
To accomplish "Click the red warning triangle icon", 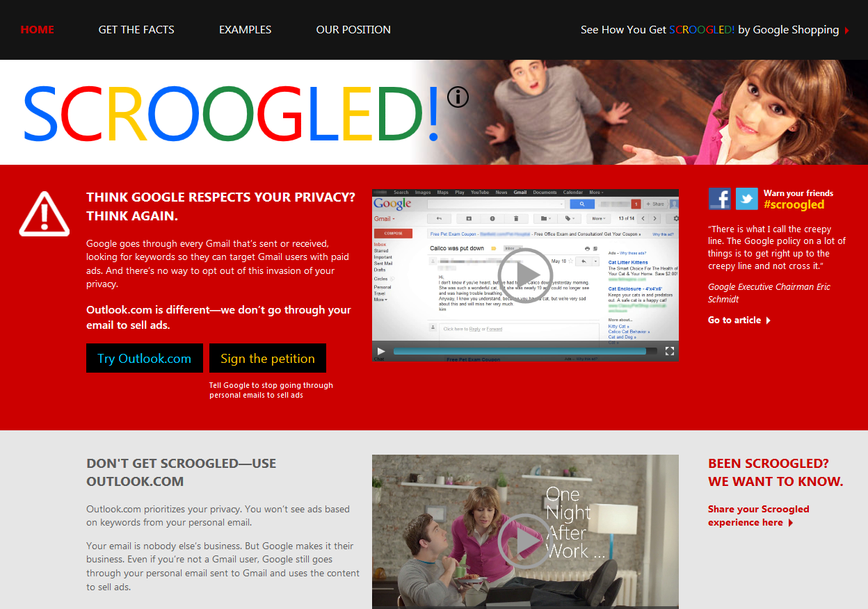I will coord(44,216).
